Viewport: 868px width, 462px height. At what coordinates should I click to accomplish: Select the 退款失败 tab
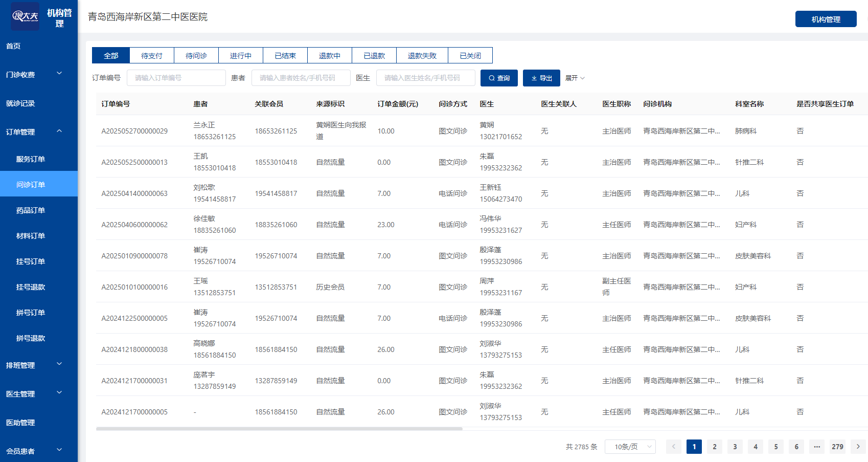coord(422,56)
